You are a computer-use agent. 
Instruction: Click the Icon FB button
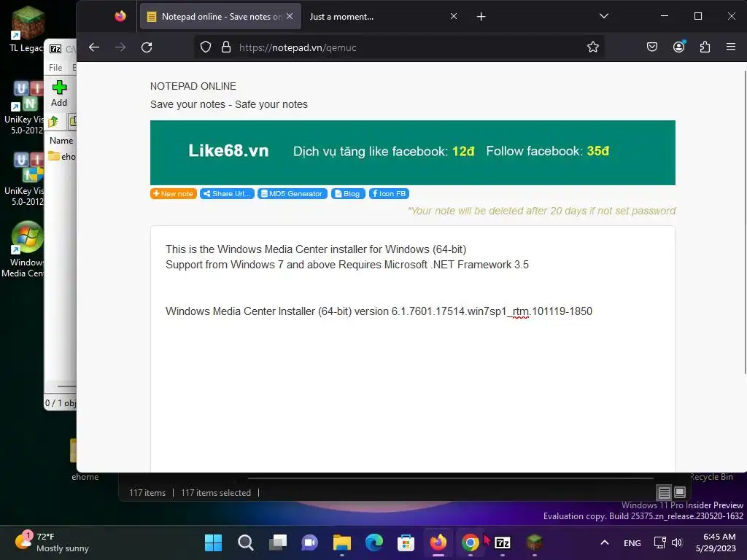(389, 194)
